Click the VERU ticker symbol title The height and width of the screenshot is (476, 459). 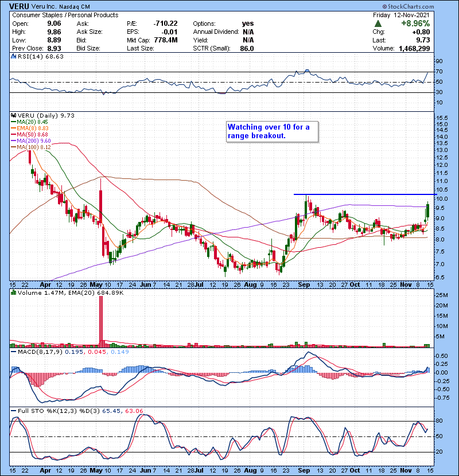(x=19, y=6)
